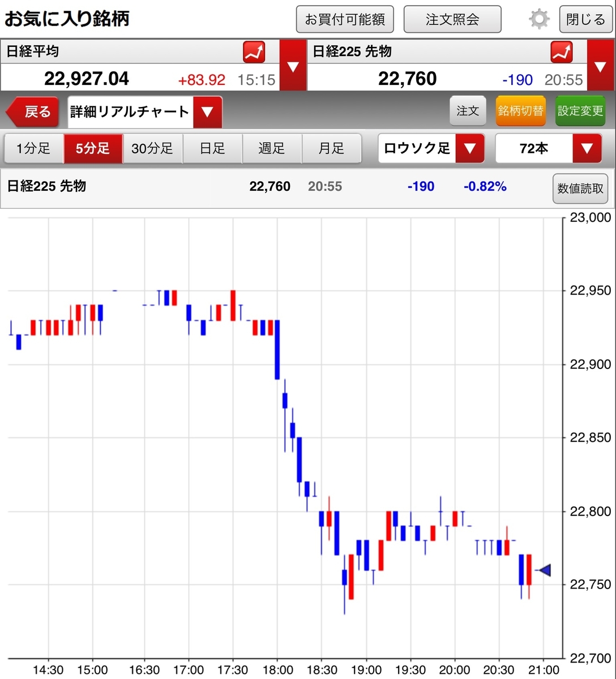Click the 22,850 price axis label

point(591,437)
